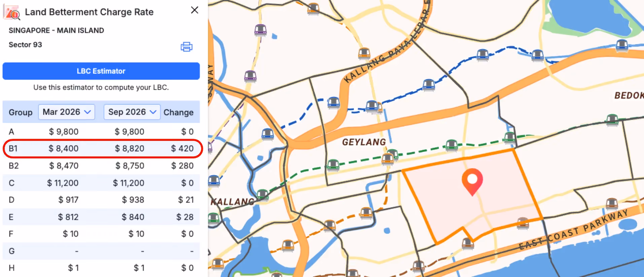
Task: Click the BEDOK label on the map
Action: coord(629,95)
